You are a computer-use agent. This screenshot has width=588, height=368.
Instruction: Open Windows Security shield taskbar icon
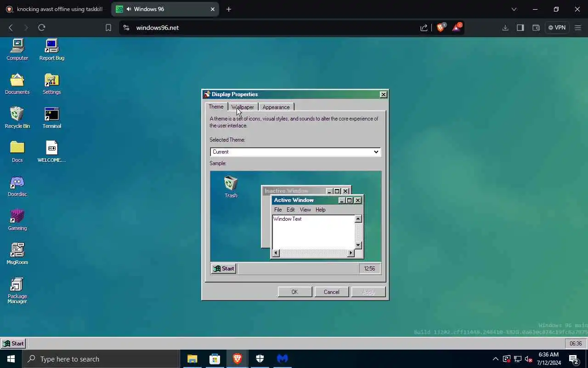tap(260, 359)
